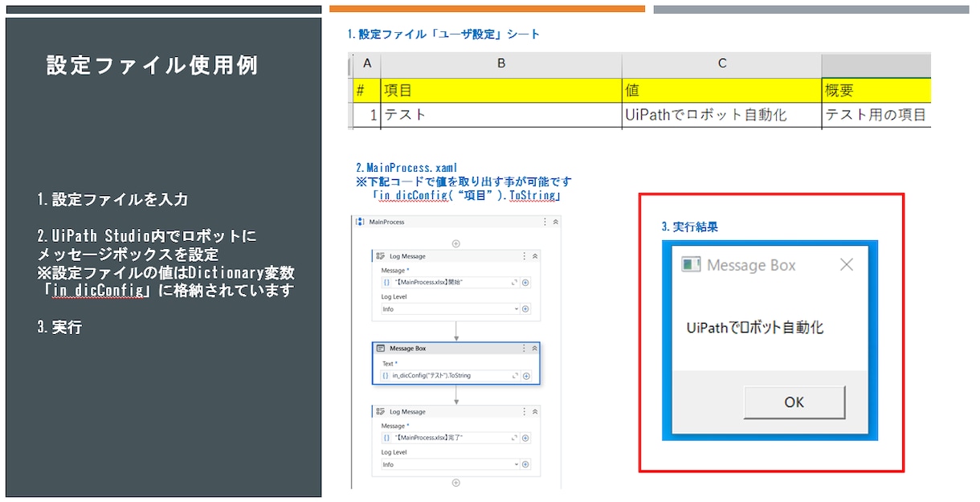
Task: Click the Message Box dialog window icon
Action: pos(690,264)
